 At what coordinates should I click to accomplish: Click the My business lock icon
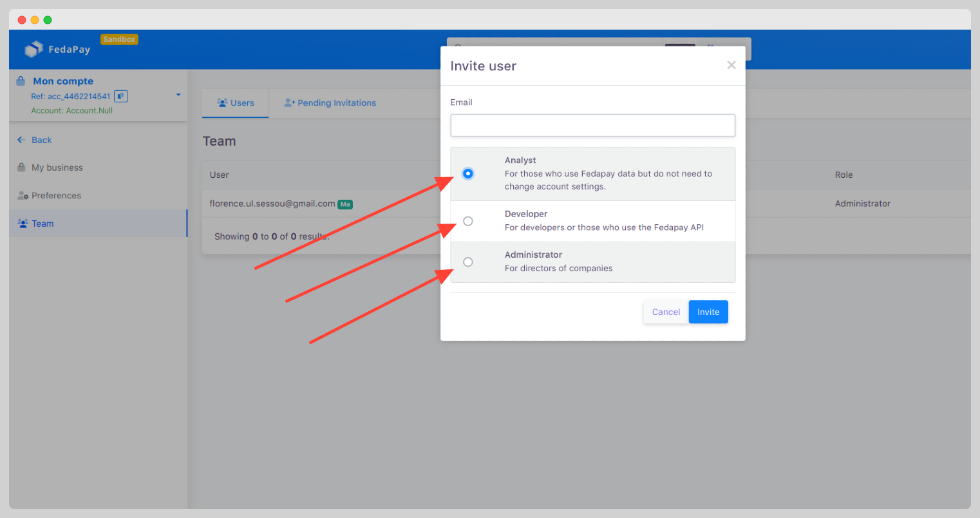21,167
